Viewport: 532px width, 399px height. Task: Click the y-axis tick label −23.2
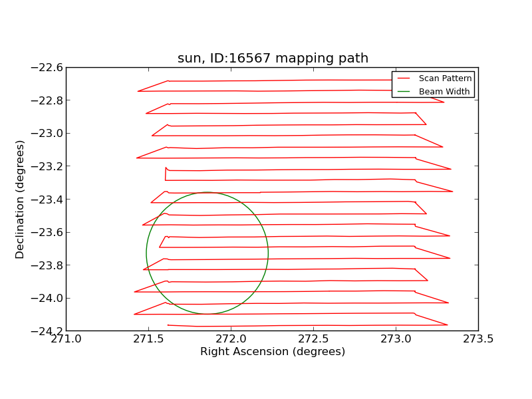[x=47, y=166]
